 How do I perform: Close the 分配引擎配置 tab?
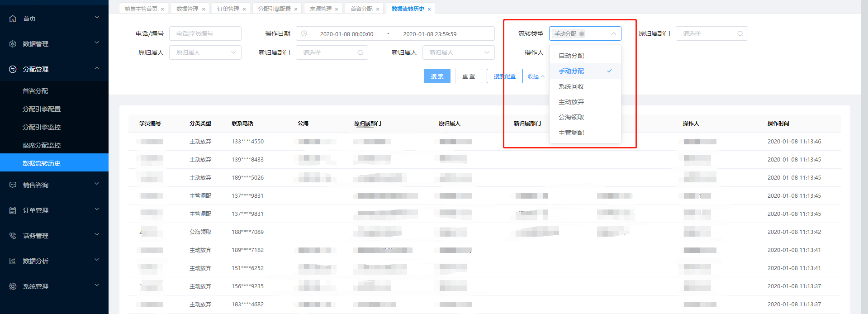pyautogui.click(x=296, y=9)
